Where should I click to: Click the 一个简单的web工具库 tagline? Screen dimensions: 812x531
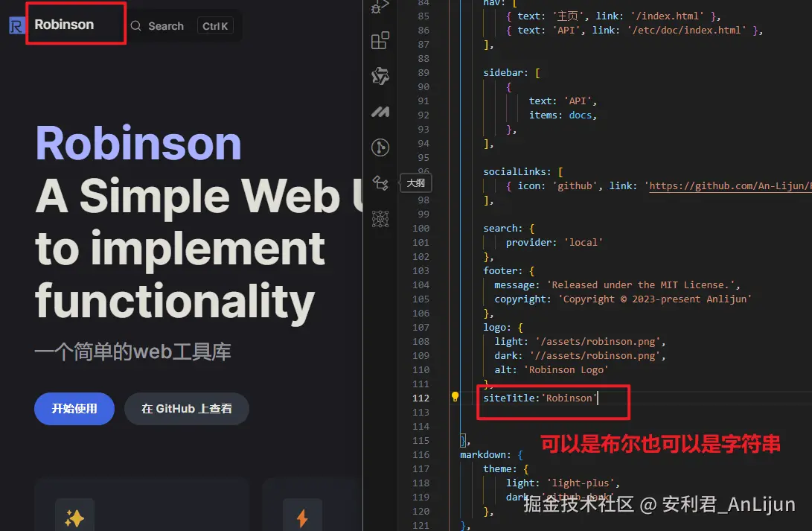(x=133, y=352)
